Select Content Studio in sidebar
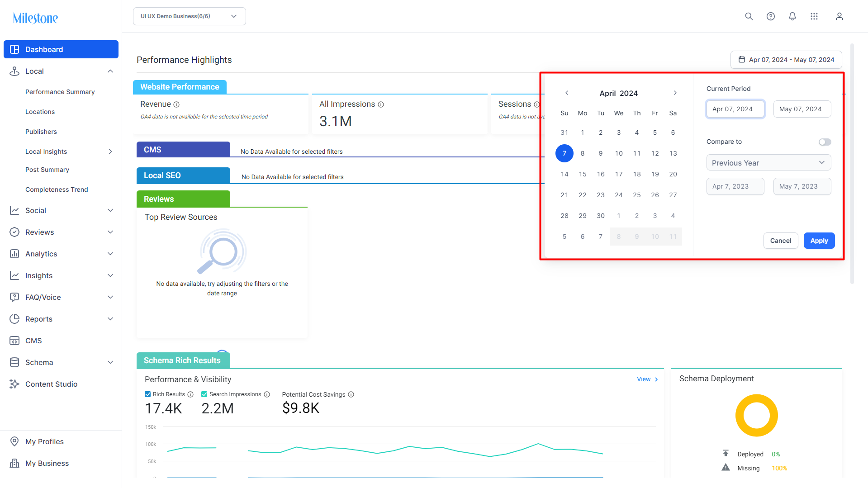 point(52,384)
